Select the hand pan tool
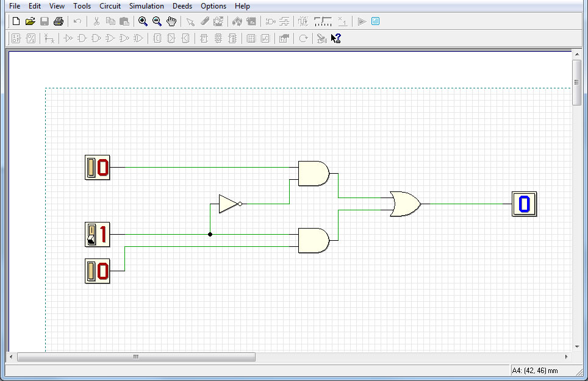The height and width of the screenshot is (381, 588). coord(171,21)
